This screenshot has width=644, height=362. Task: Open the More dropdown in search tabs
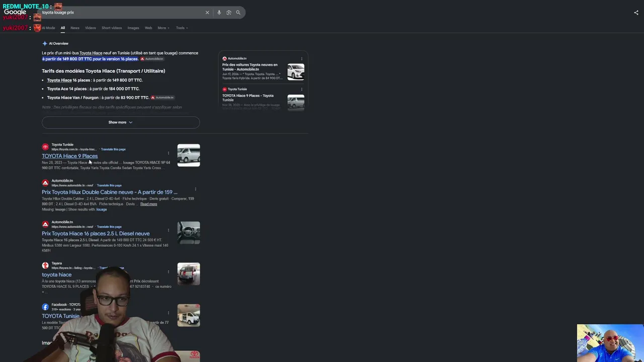[164, 28]
